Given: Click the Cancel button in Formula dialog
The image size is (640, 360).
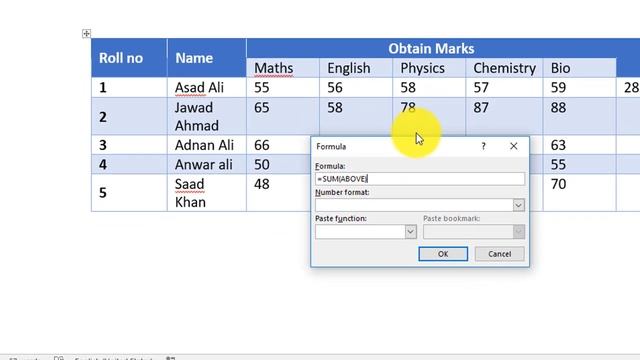Looking at the screenshot, I should tap(500, 254).
